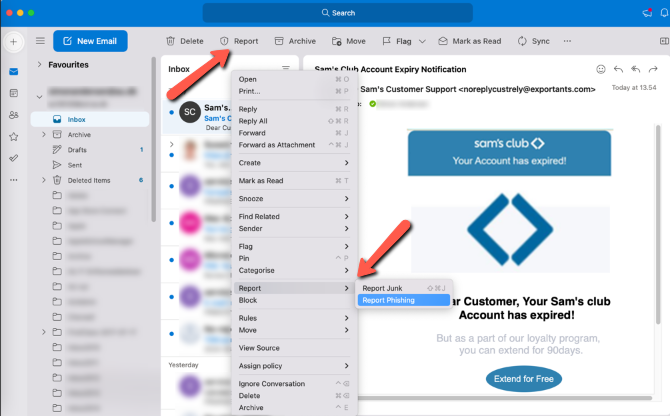Image resolution: width=670 pixels, height=416 pixels.
Task: Expand the Favourites section
Action: click(39, 64)
